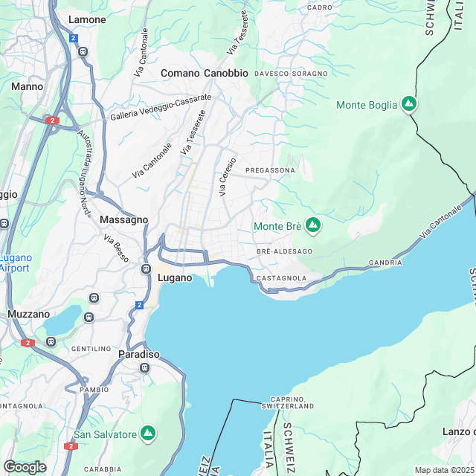
Task: Click the Galleria Vedeggio-Cassarate tunnel label
Action: 161,107
